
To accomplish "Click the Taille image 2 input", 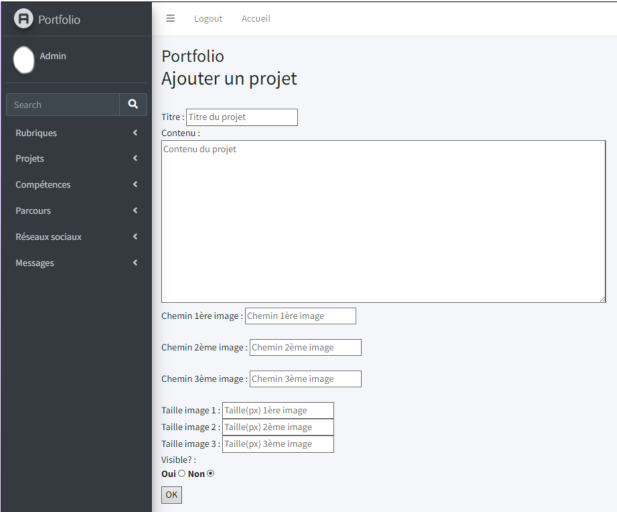I will [x=277, y=427].
